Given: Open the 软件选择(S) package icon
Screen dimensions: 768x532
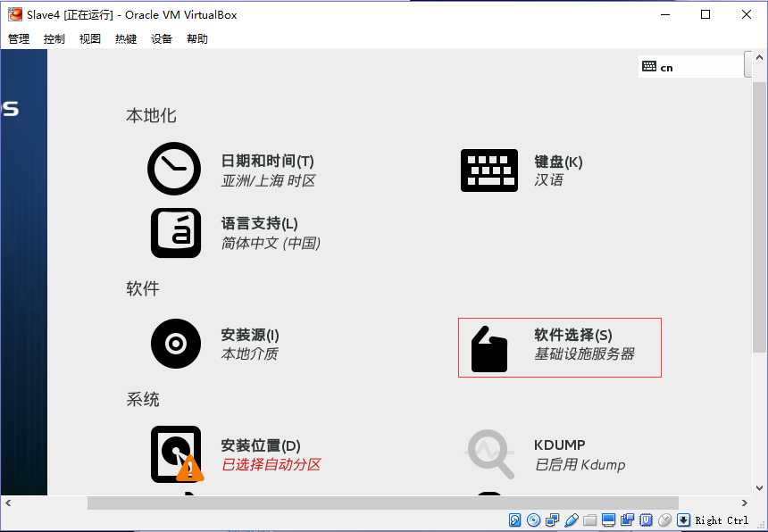Looking at the screenshot, I should point(488,349).
